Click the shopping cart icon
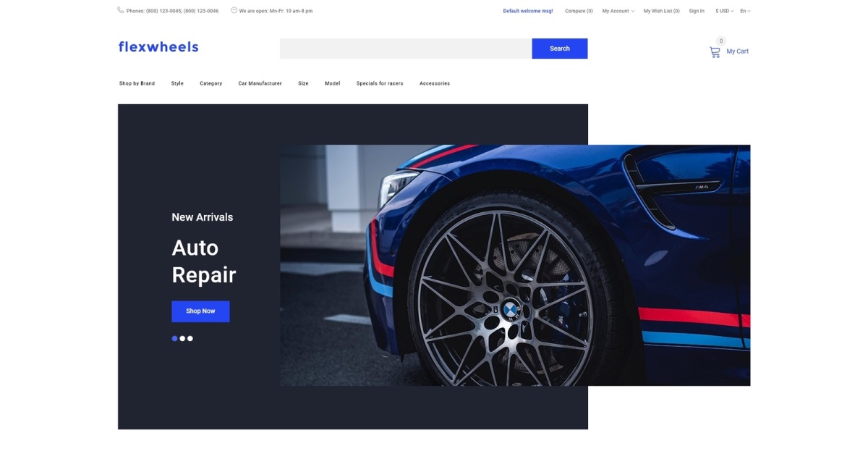 715,52
